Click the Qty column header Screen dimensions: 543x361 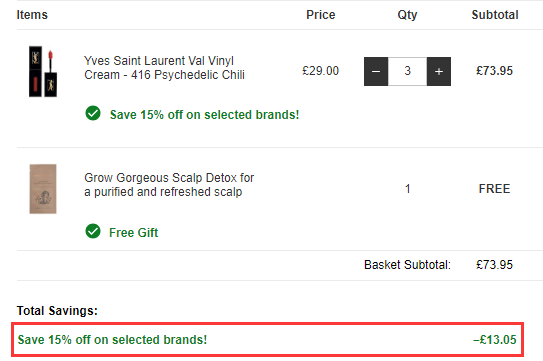[x=407, y=15]
